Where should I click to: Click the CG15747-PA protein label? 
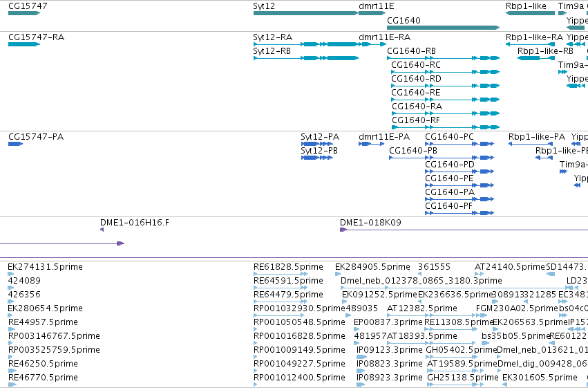[36, 138]
